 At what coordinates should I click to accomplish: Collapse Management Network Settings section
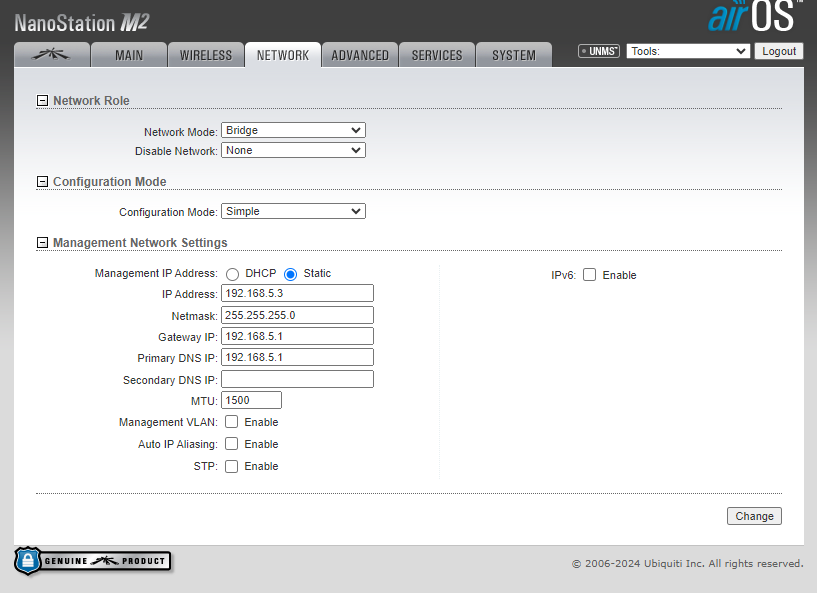[x=42, y=243]
